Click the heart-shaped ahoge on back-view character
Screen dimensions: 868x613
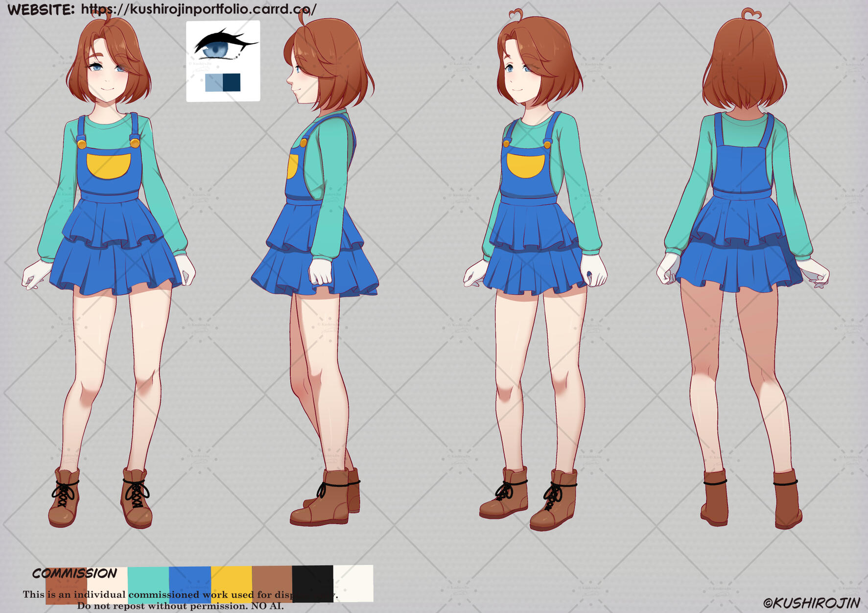coord(751,13)
